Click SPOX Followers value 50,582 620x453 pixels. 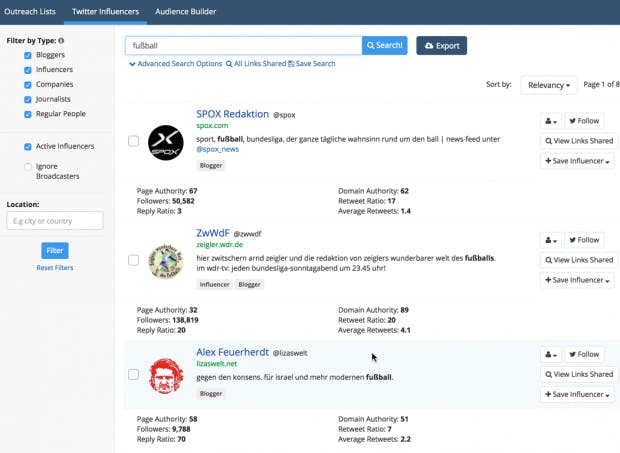tap(183, 201)
